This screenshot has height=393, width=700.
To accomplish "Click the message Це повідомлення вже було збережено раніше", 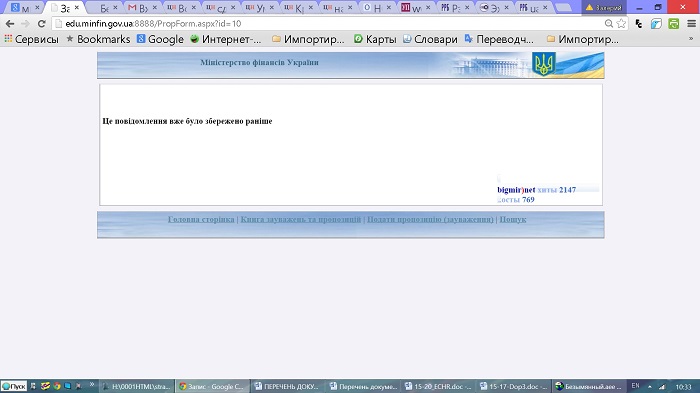I will coord(187,121).
